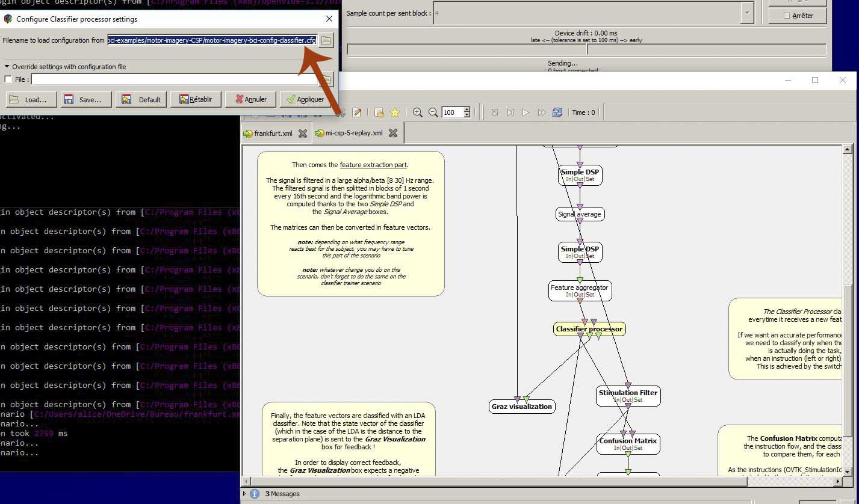Expand the 3 Messages panel

click(244, 494)
